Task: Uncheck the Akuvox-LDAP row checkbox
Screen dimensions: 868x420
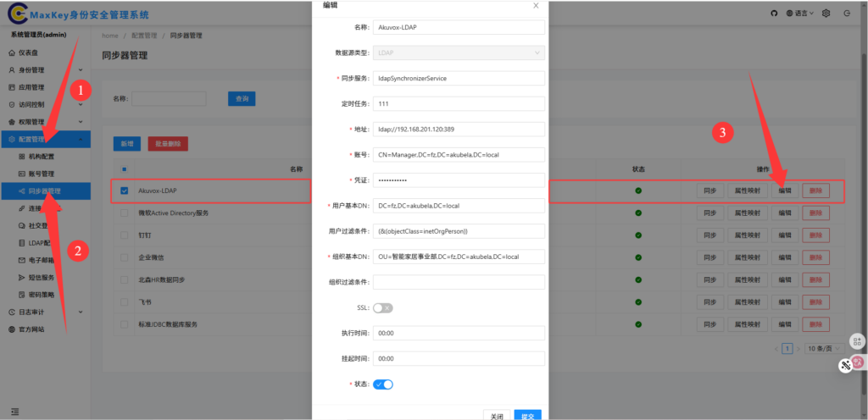Action: [x=124, y=191]
